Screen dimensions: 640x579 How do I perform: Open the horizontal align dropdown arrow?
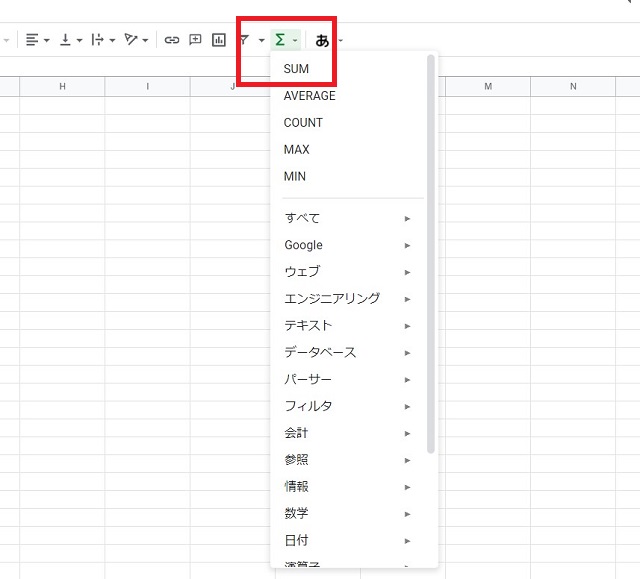(47, 40)
